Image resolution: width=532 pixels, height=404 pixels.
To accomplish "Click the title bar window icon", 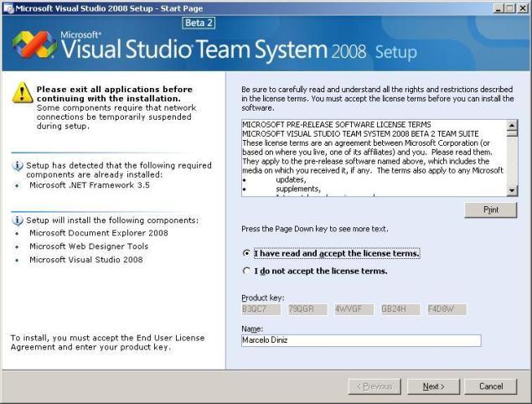I will point(8,8).
